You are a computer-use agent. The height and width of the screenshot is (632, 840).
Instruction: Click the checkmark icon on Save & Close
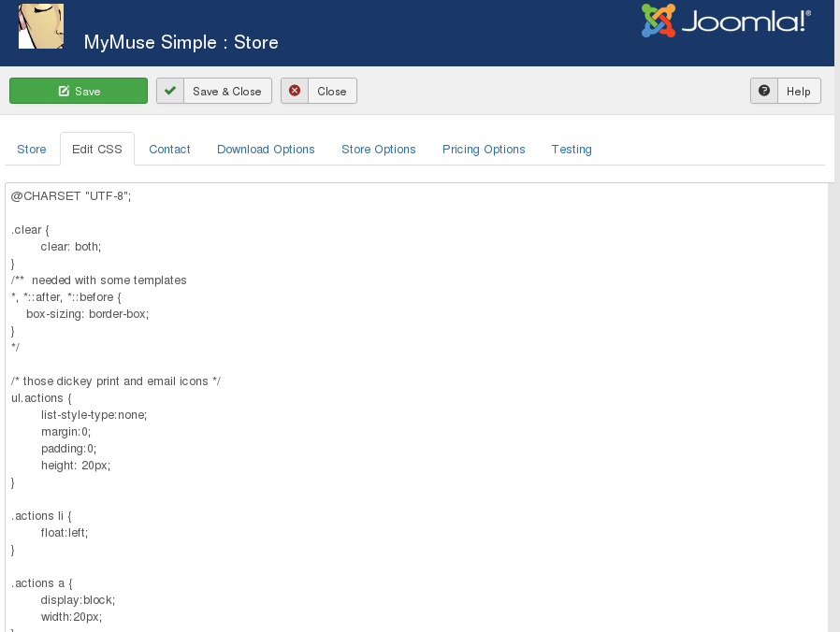point(168,91)
